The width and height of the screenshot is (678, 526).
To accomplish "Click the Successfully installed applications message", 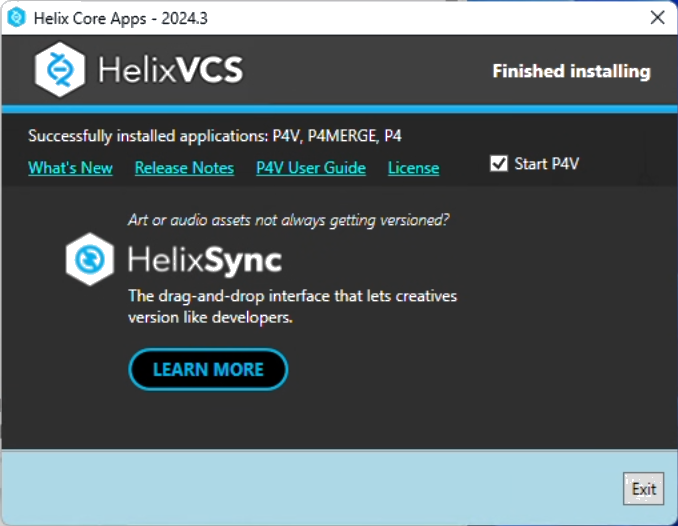I will (x=215, y=136).
